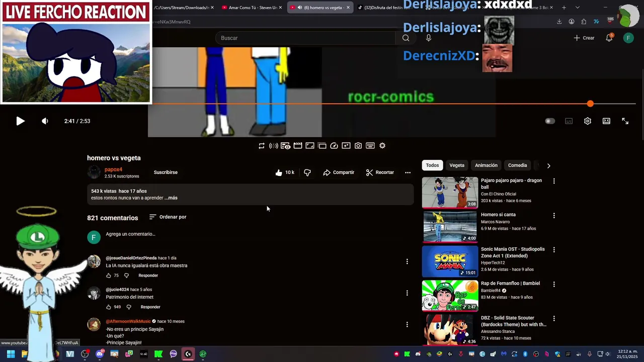This screenshot has width=644, height=362.
Task: Click the orange progress bar scrubber handle
Action: tap(590, 104)
